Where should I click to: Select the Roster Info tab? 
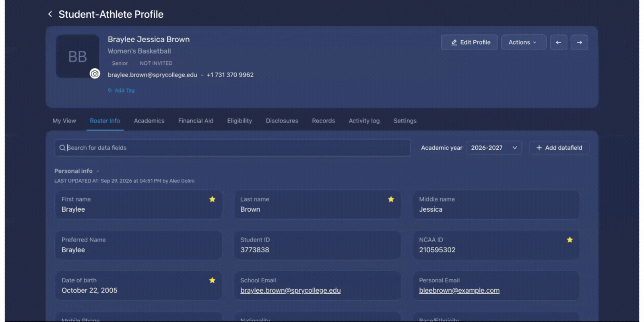point(105,121)
